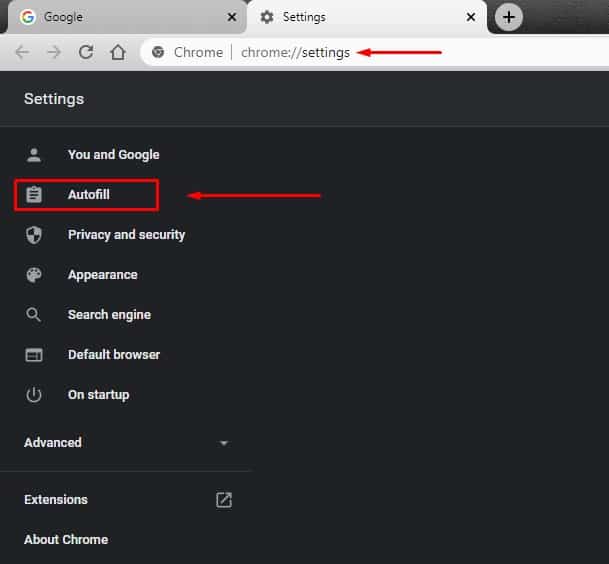Open You and Google settings
This screenshot has height=564, width=609.
pyautogui.click(x=113, y=155)
